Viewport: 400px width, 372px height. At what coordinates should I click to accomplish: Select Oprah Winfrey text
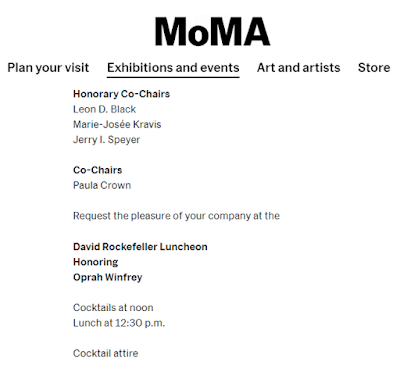coord(107,277)
